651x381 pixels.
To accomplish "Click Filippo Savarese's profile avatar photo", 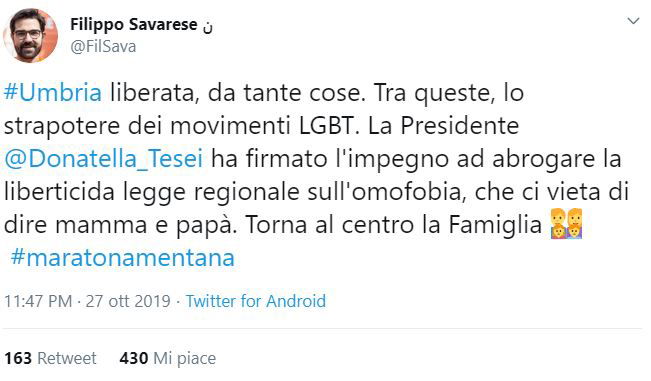I will click(30, 35).
